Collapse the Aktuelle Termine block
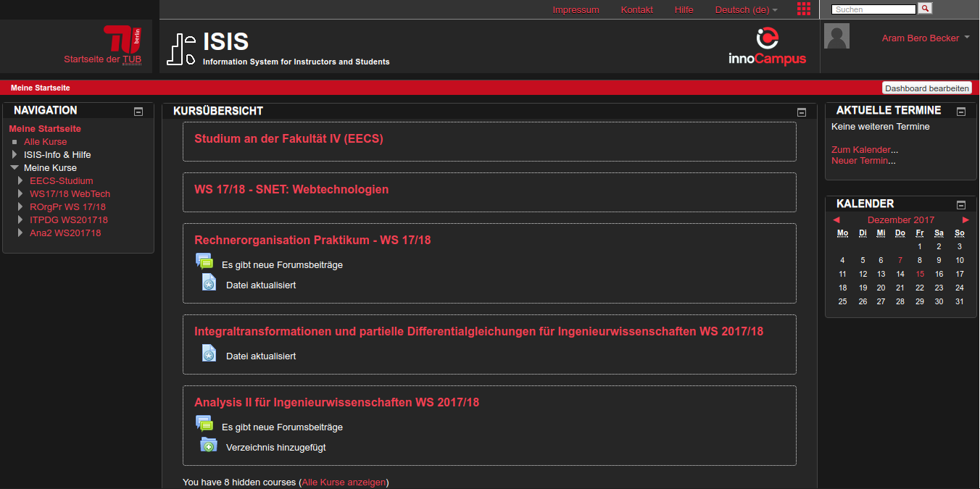The image size is (980, 489). tap(961, 112)
